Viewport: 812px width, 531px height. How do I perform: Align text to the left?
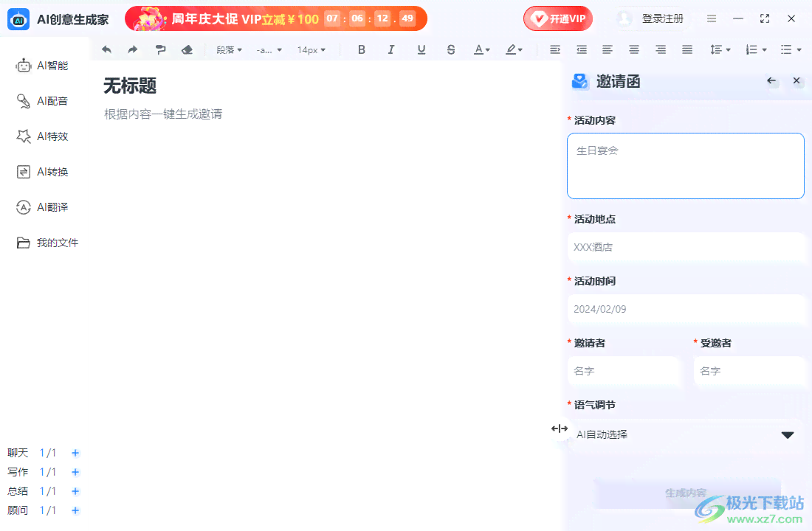[x=608, y=49]
